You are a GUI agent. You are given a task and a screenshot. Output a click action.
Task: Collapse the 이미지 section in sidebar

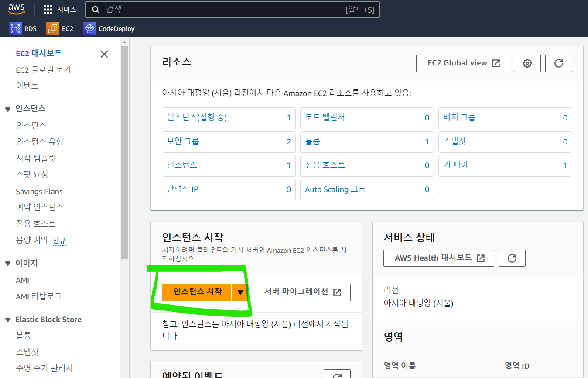[8, 264]
